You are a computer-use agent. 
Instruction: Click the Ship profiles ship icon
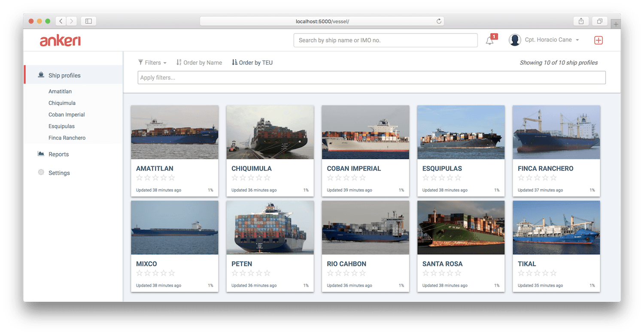[41, 75]
